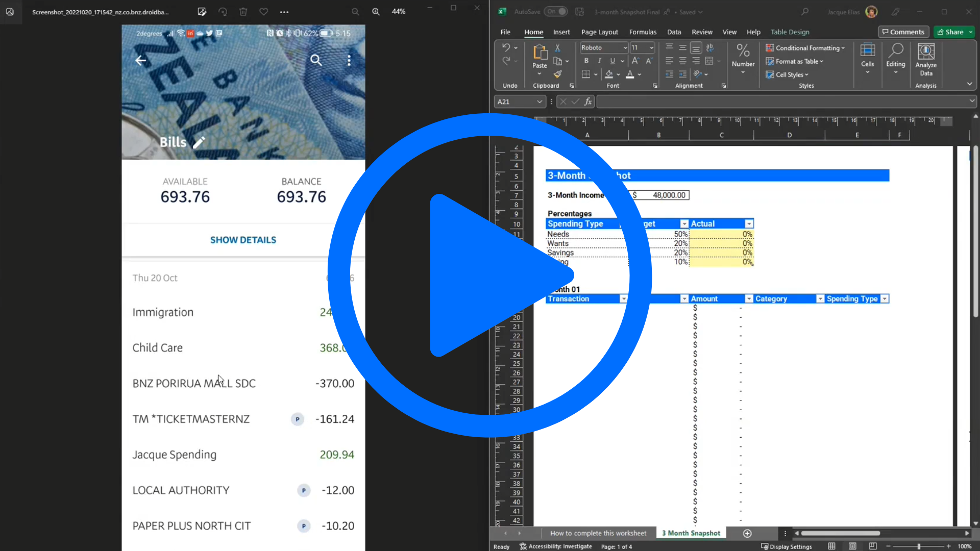Switch to Page Layout view in status bar
980x551 pixels.
(852, 546)
